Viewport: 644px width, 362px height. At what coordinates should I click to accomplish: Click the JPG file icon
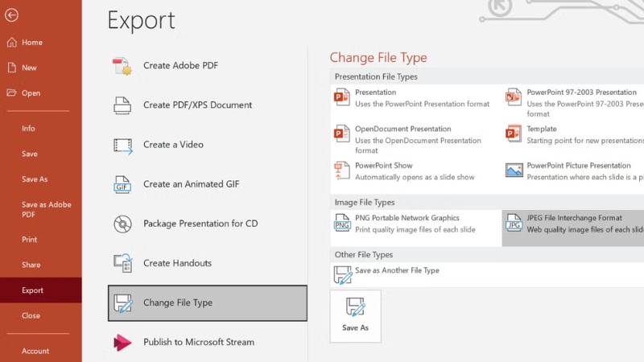(x=514, y=223)
